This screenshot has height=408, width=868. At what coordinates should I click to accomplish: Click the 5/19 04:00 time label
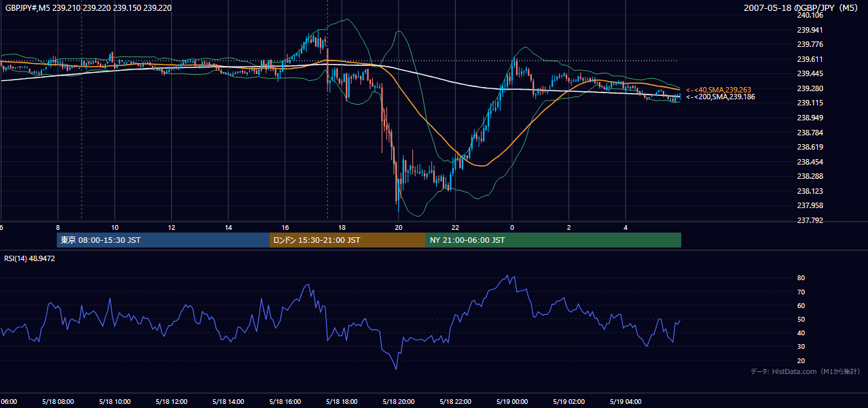pyautogui.click(x=626, y=402)
